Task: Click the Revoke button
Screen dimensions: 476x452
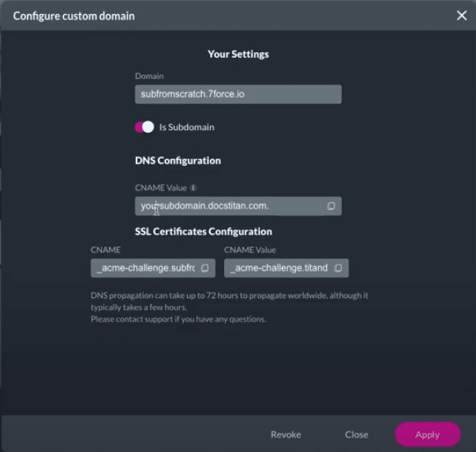Action: (x=286, y=435)
